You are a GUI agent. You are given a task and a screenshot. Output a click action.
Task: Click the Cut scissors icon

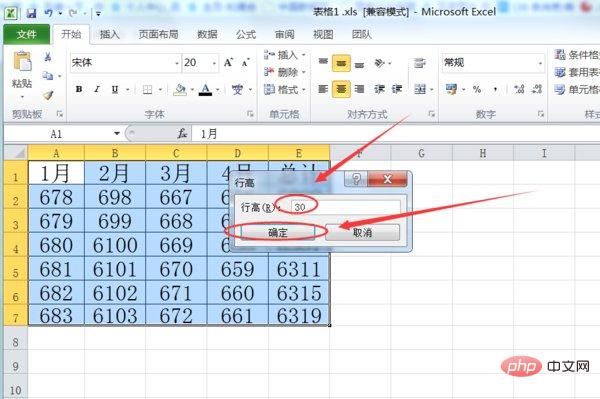pyautogui.click(x=48, y=57)
